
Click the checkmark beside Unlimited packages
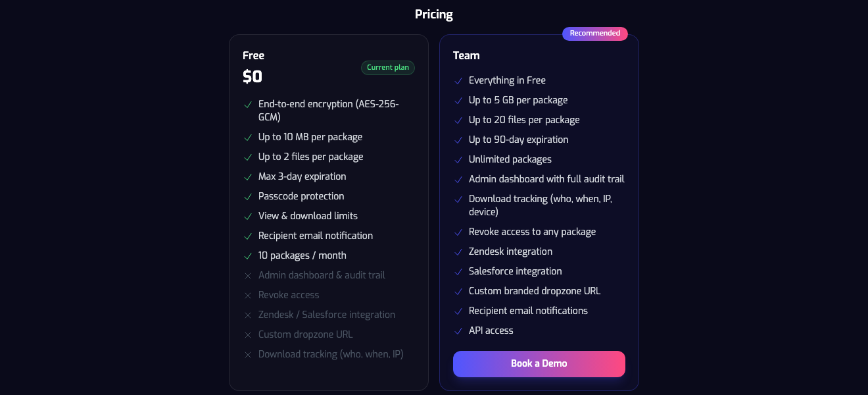[x=458, y=159]
